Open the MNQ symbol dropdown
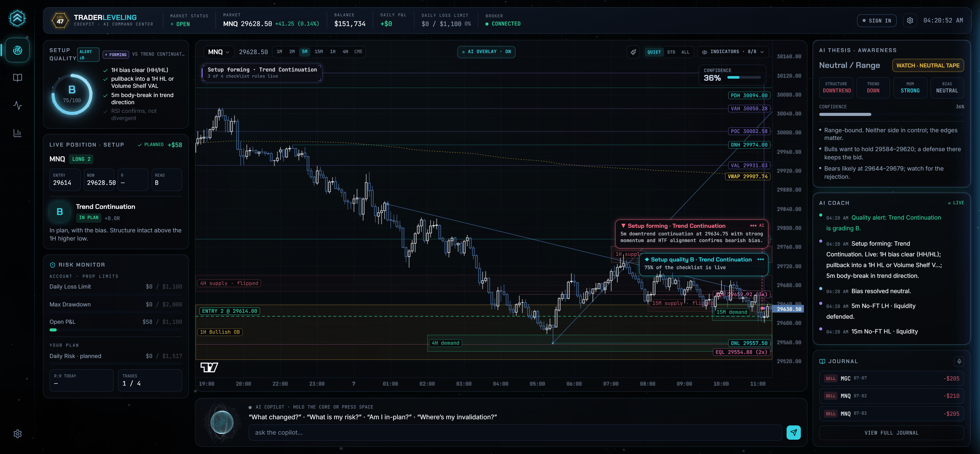The width and height of the screenshot is (980, 454). coord(218,52)
